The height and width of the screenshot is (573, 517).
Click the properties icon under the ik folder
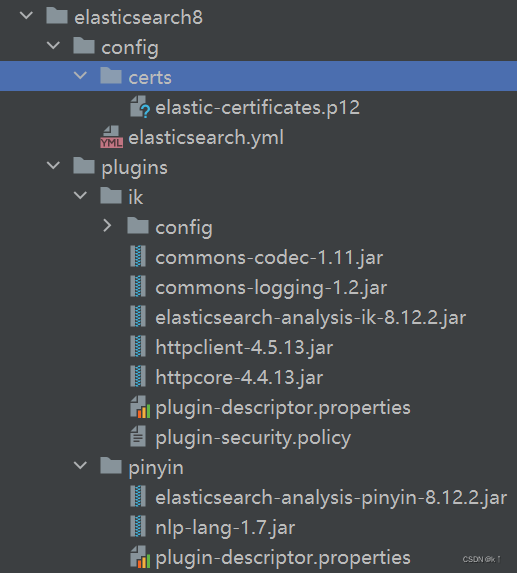pyautogui.click(x=140, y=407)
